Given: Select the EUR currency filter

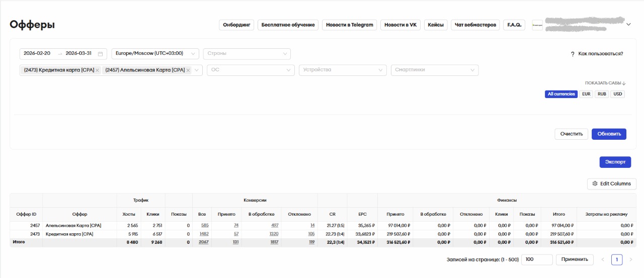Looking at the screenshot, I should click(586, 94).
